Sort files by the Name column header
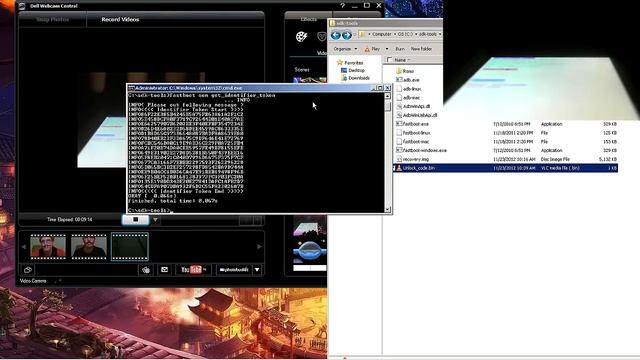 (x=400, y=60)
